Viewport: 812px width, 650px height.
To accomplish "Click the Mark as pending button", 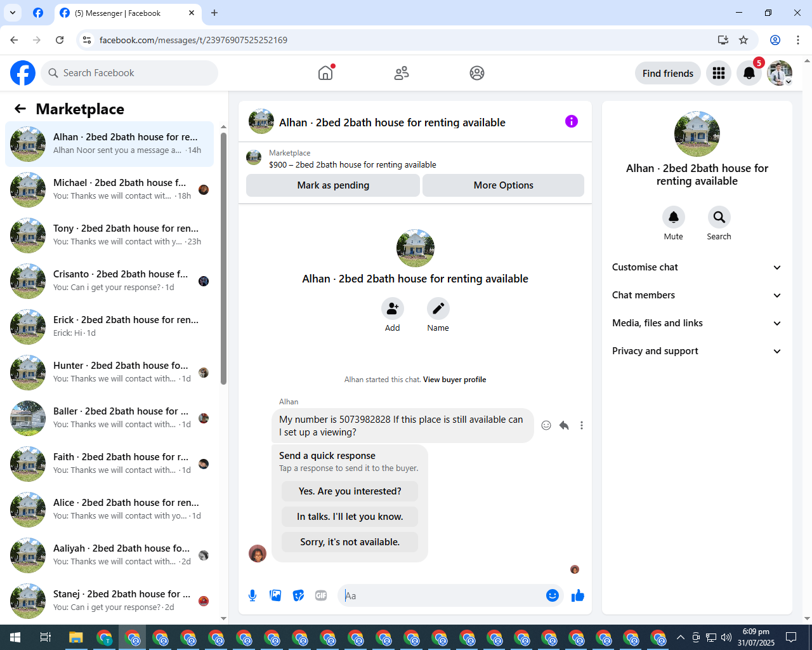I will (333, 185).
